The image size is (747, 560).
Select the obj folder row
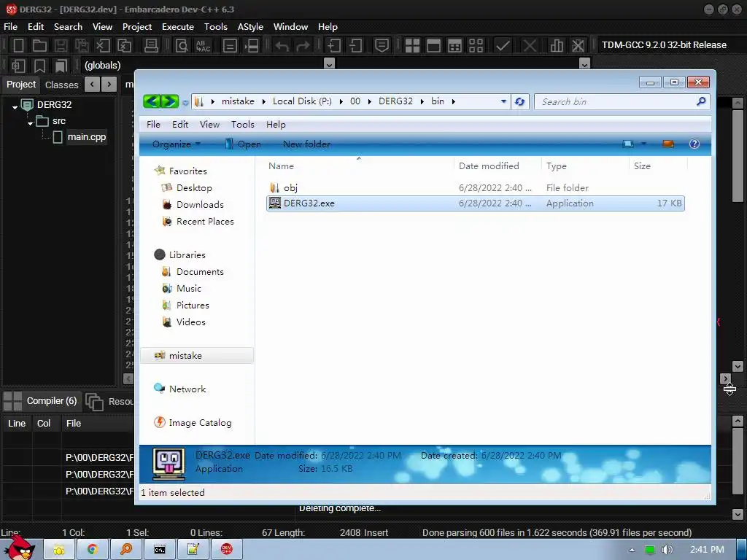(x=476, y=187)
